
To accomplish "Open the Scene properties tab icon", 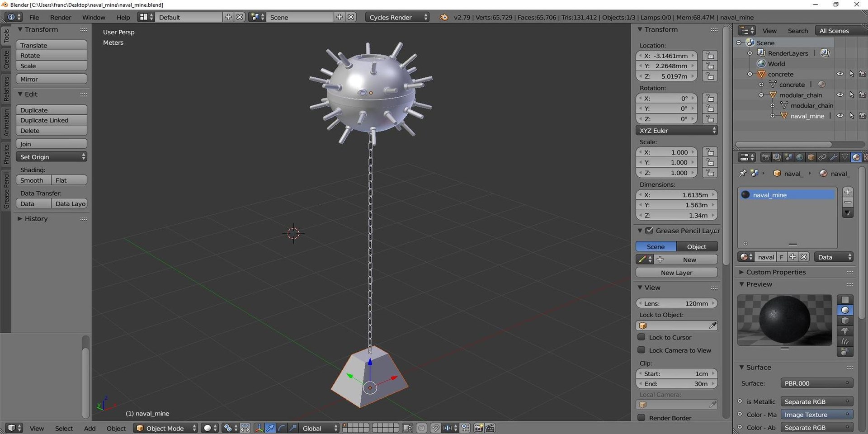I will [788, 157].
